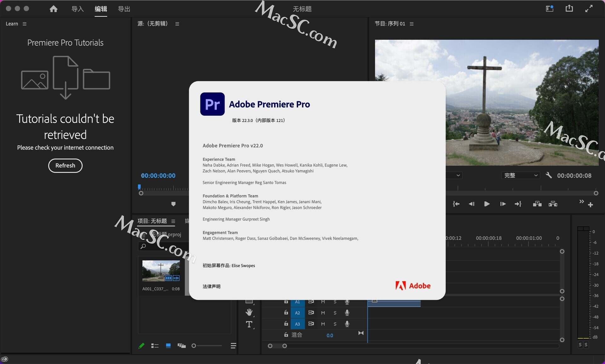Click the left handle of timeline zoom scrollbar
This screenshot has width=605, height=364.
(x=270, y=346)
